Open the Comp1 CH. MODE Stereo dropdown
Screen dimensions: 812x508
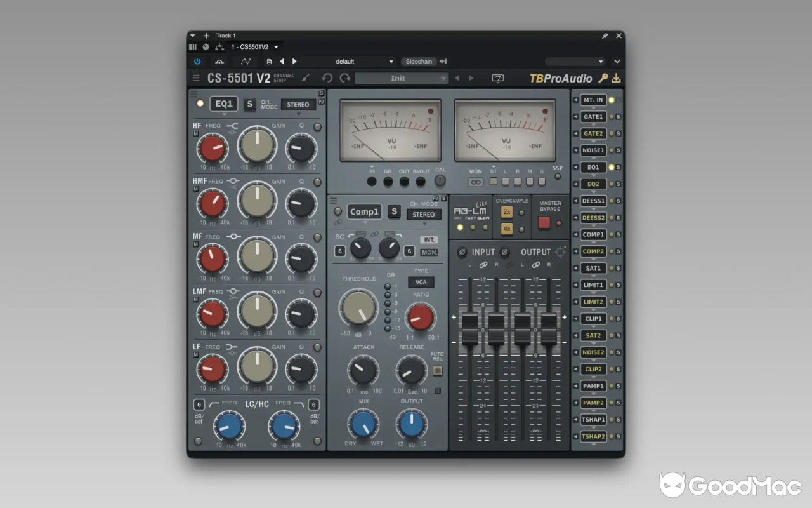click(x=424, y=215)
